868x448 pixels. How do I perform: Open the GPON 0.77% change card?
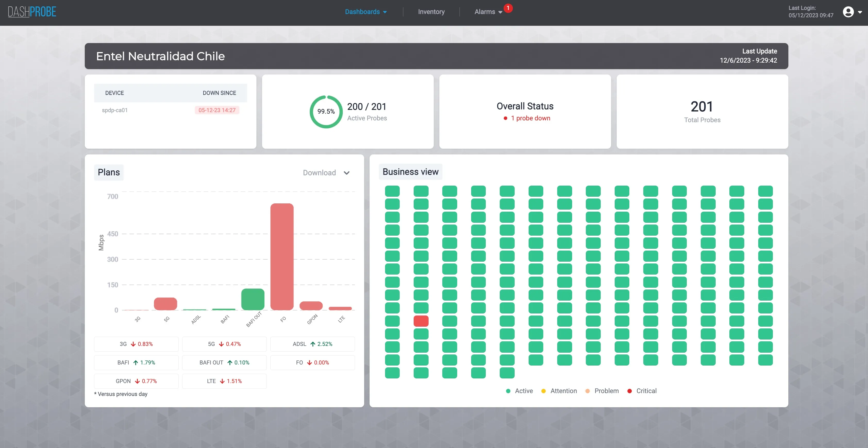coord(136,381)
